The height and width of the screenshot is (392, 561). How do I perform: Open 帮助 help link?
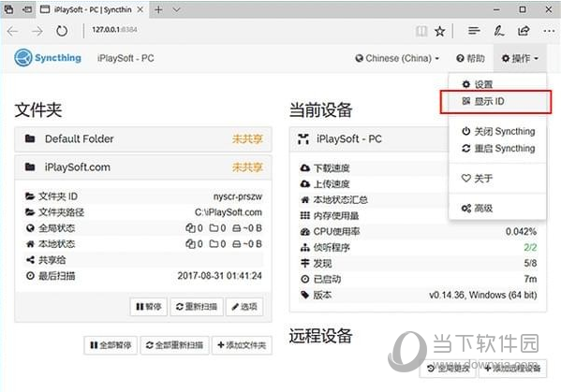tap(470, 58)
